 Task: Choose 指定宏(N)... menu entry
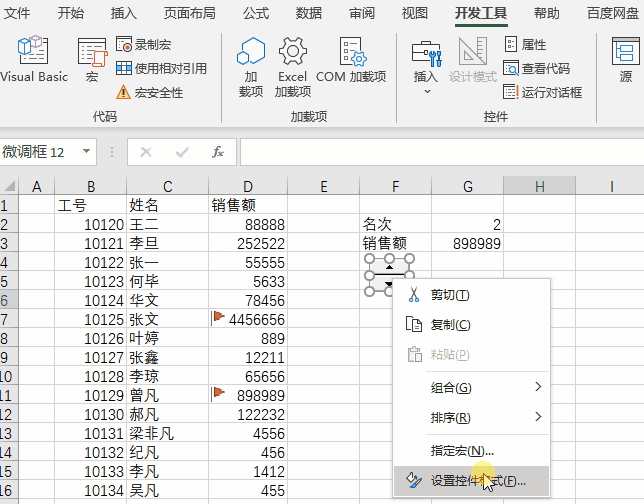472,451
